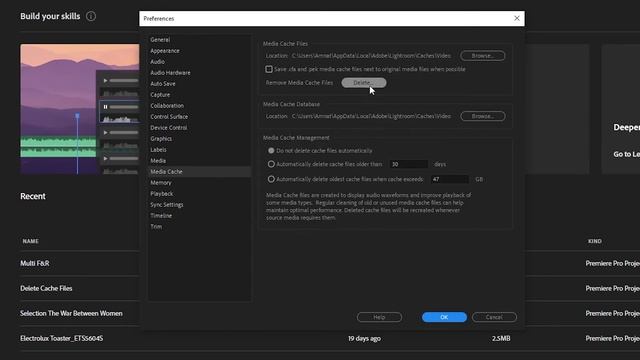Go to Trim preferences

(156, 227)
